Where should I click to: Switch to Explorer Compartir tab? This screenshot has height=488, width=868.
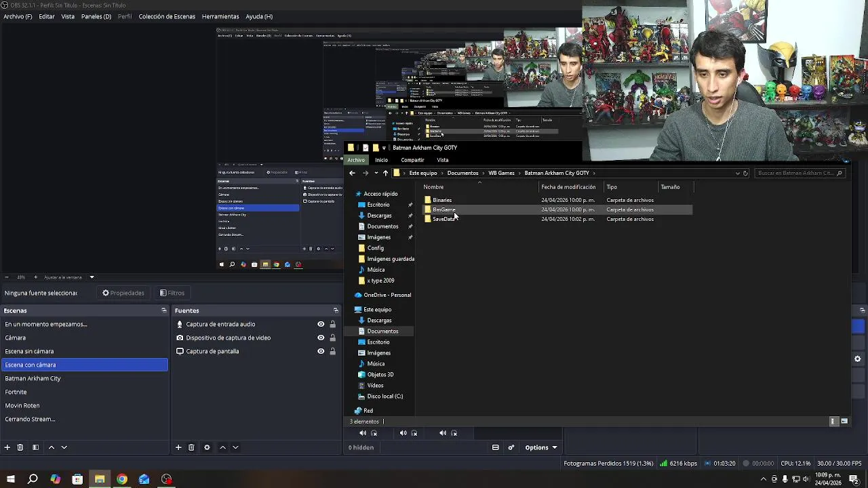(x=412, y=160)
